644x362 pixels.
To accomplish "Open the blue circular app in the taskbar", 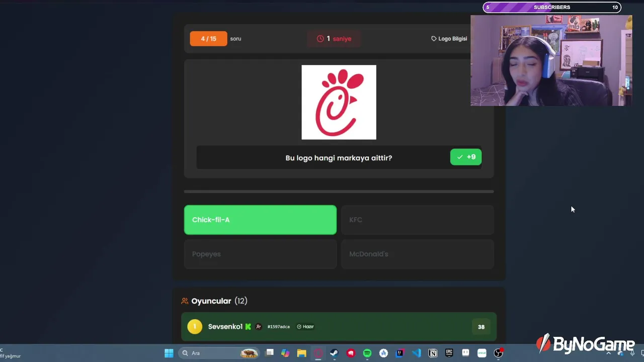I will tap(383, 353).
